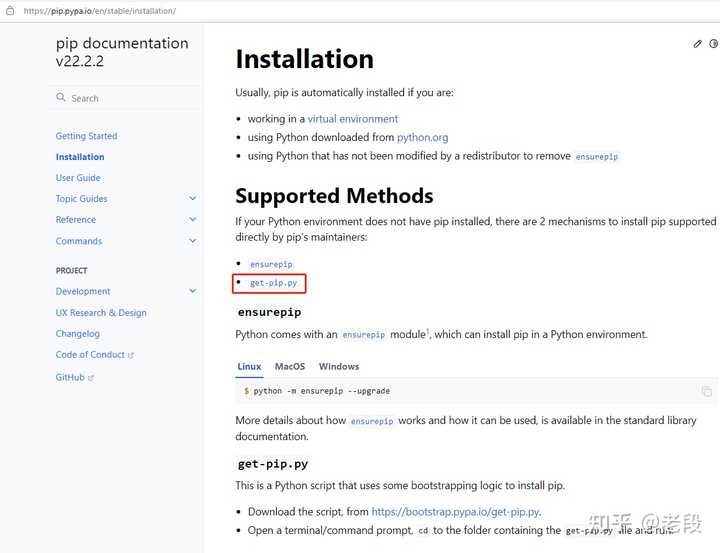Expand the Reference section chevron
The height and width of the screenshot is (553, 720).
[193, 220]
